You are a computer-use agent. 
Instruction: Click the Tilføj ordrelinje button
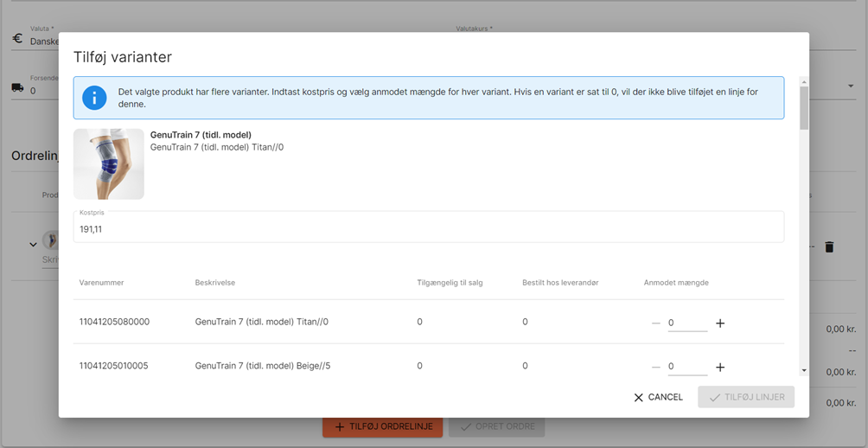click(382, 426)
